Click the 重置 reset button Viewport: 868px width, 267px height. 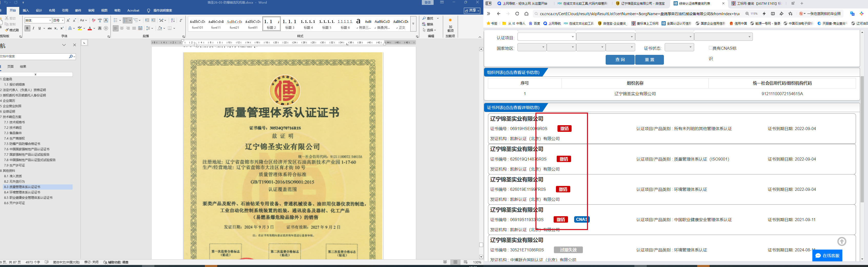pos(649,60)
